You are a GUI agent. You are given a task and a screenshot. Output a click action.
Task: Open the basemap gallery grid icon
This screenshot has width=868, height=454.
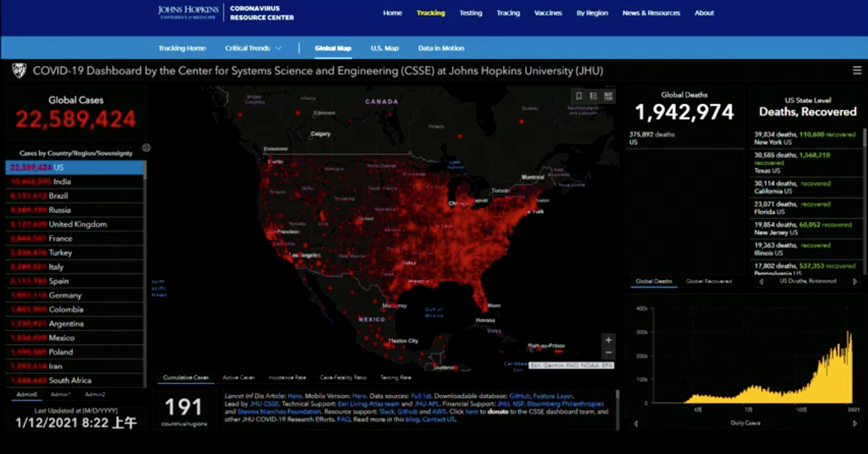[x=609, y=96]
